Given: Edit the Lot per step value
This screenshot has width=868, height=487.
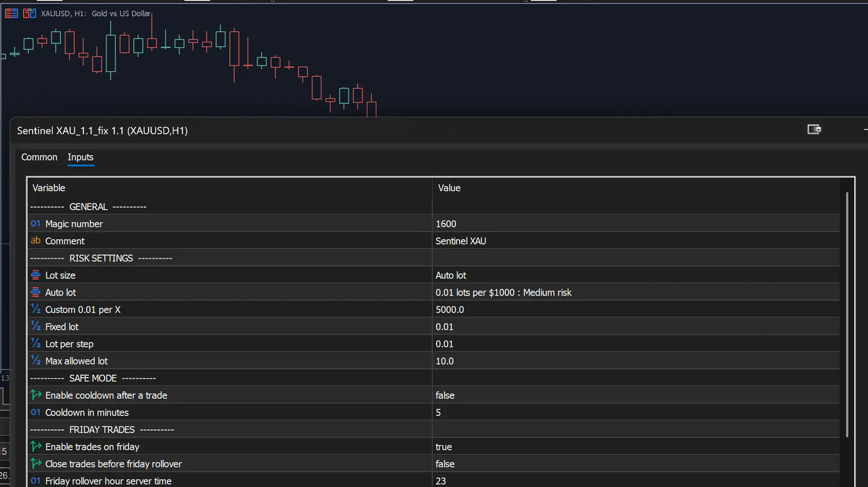Looking at the screenshot, I should point(636,344).
